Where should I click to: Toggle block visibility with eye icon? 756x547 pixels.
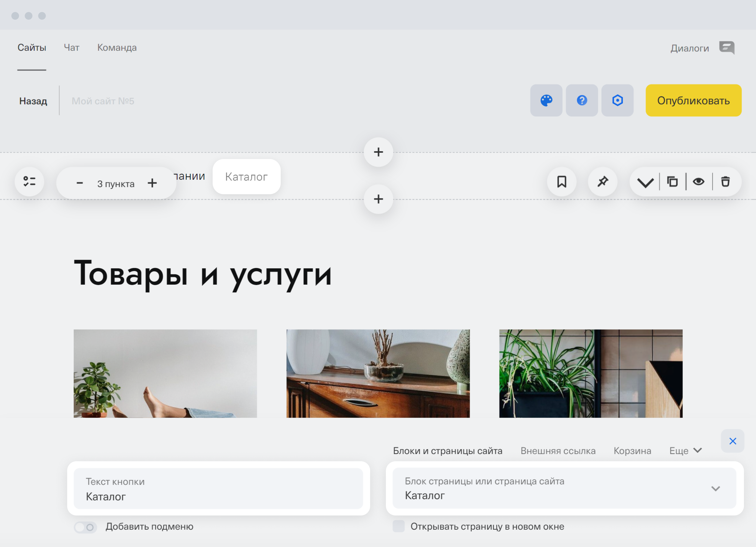point(698,182)
